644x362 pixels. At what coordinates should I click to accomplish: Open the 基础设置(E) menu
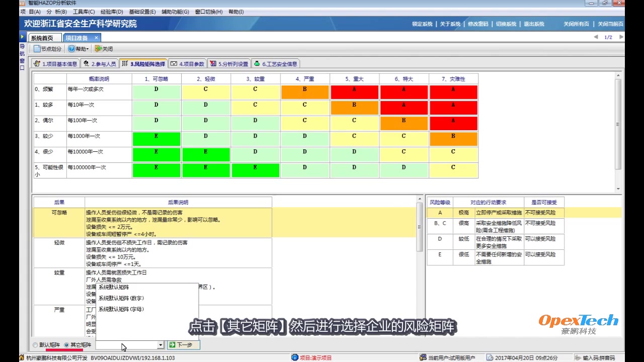(x=142, y=12)
